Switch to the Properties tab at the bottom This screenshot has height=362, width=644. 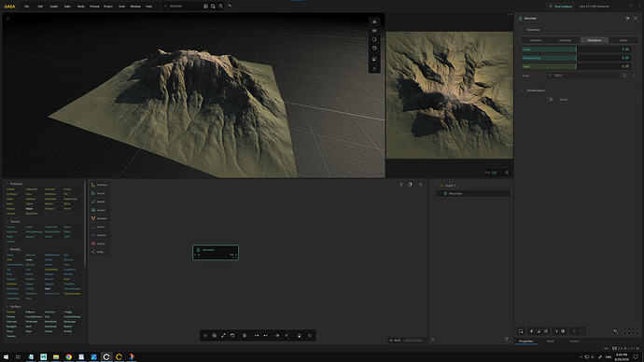(525, 341)
